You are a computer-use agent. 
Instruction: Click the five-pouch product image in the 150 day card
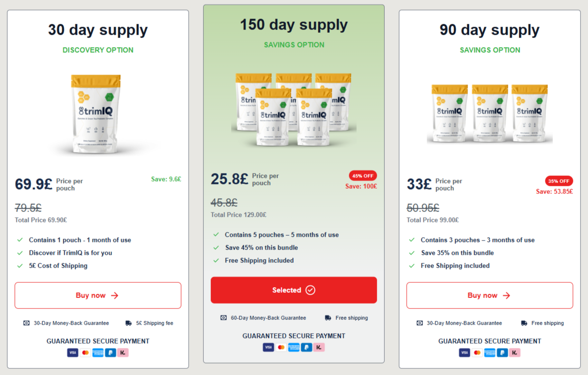pos(294,108)
